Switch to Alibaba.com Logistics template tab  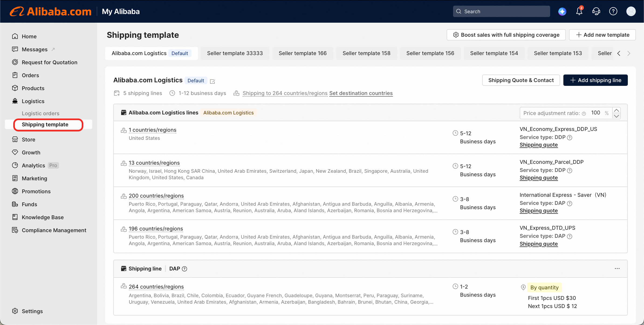pyautogui.click(x=152, y=53)
